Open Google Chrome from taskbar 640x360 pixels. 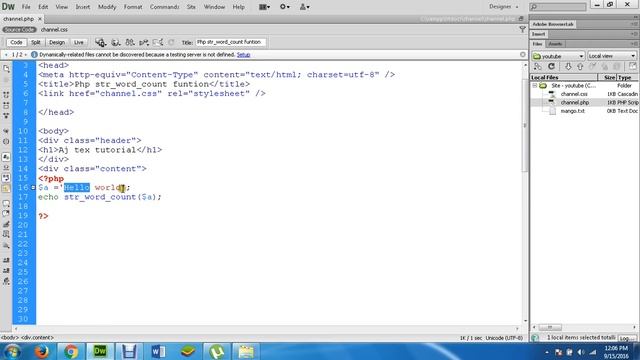pyautogui.click(x=71, y=351)
